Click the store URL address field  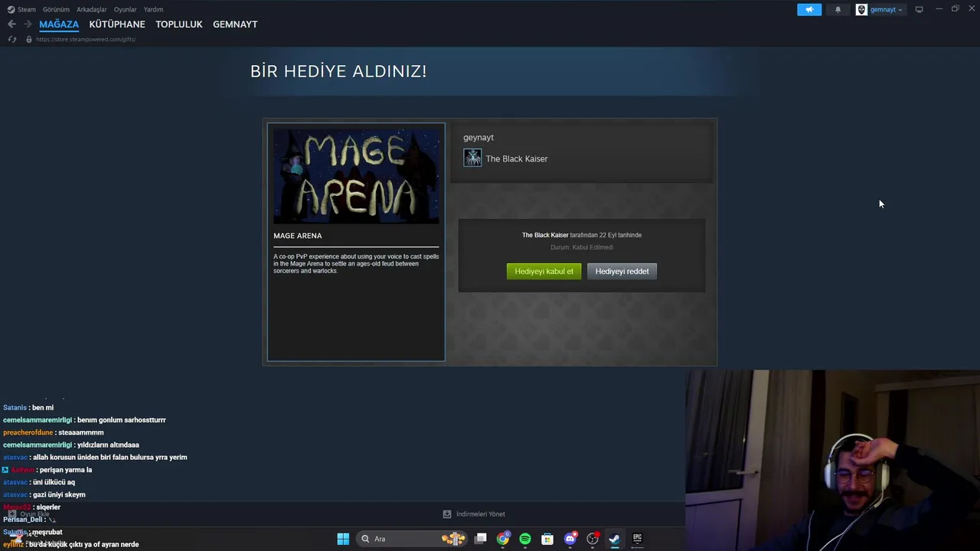pos(86,39)
